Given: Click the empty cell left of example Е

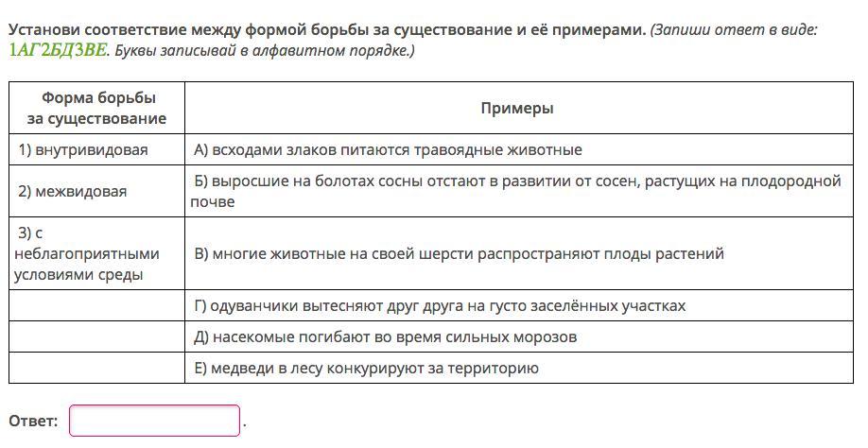Looking at the screenshot, I should [x=96, y=368].
